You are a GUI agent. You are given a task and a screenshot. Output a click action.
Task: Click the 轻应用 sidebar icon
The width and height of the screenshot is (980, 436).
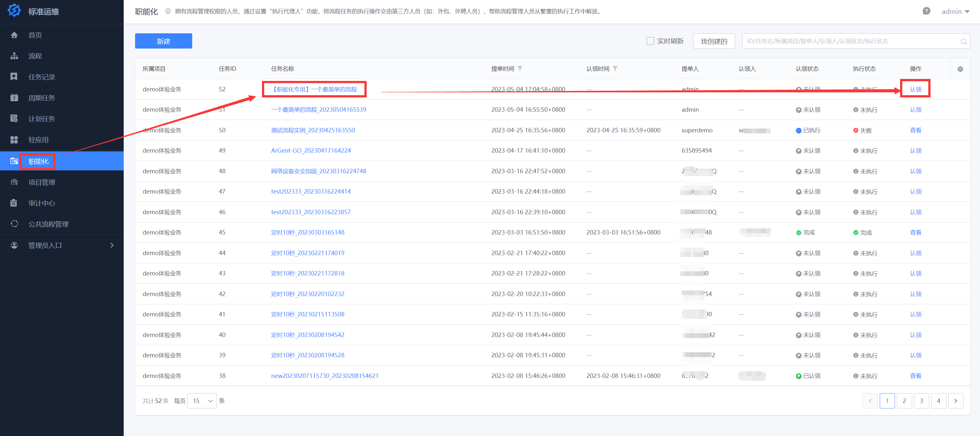click(14, 140)
